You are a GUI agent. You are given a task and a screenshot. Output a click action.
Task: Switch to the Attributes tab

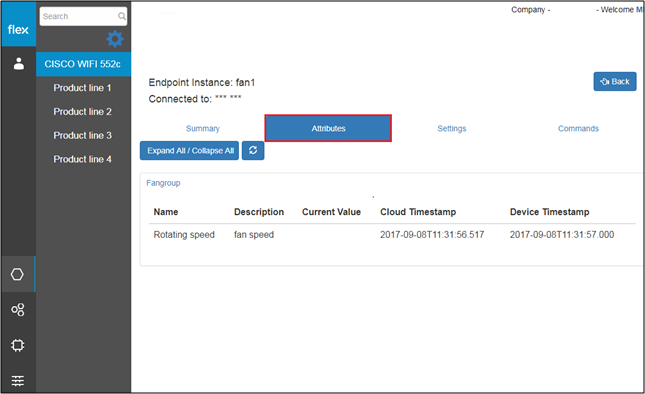point(328,128)
